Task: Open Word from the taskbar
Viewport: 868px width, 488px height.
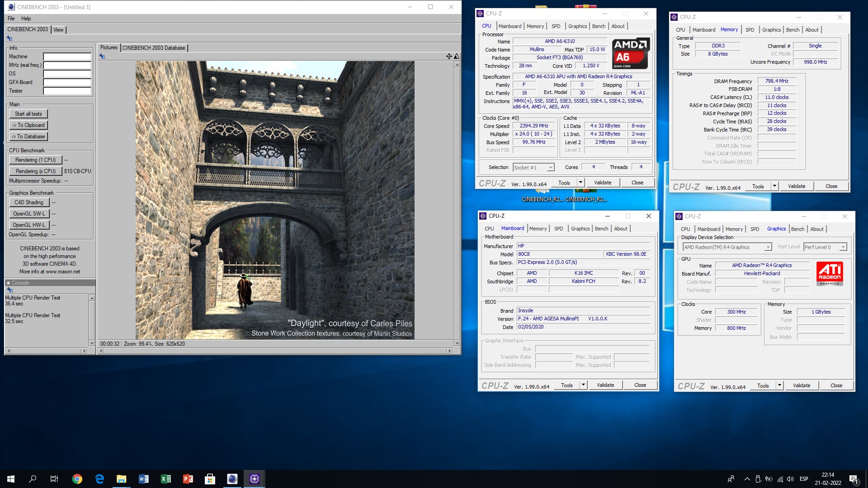Action: (x=144, y=479)
